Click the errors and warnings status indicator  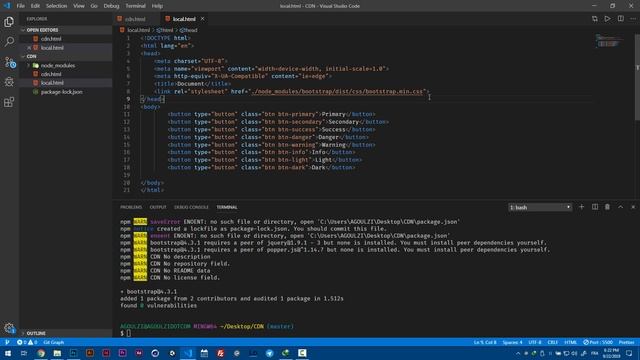tap(27, 342)
